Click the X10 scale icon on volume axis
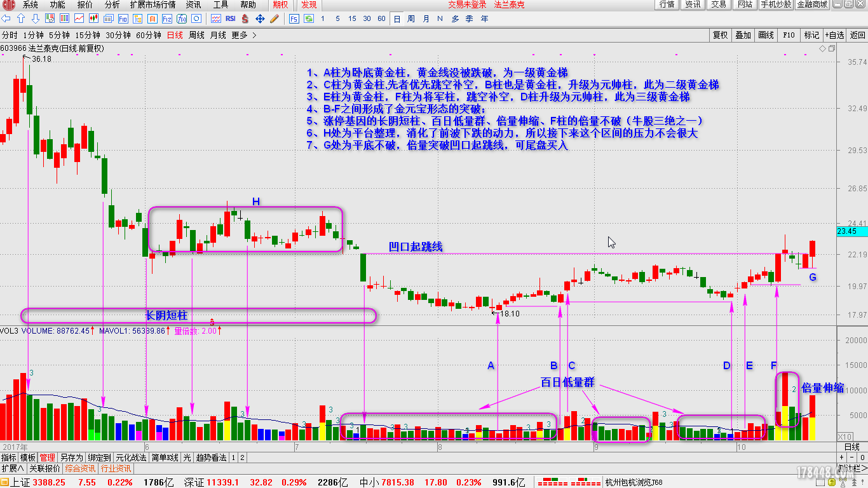This screenshot has width=868, height=488. click(x=844, y=437)
